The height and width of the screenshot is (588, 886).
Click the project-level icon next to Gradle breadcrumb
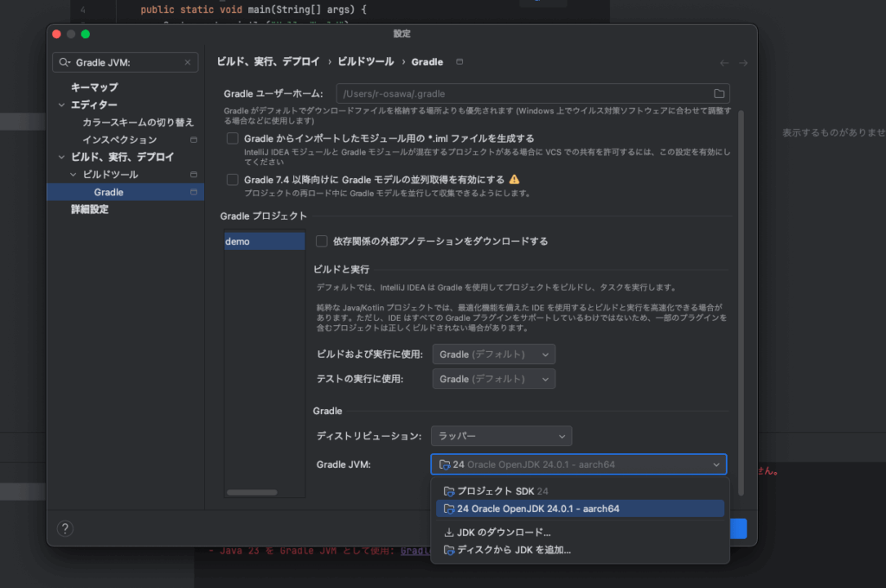coord(459,61)
